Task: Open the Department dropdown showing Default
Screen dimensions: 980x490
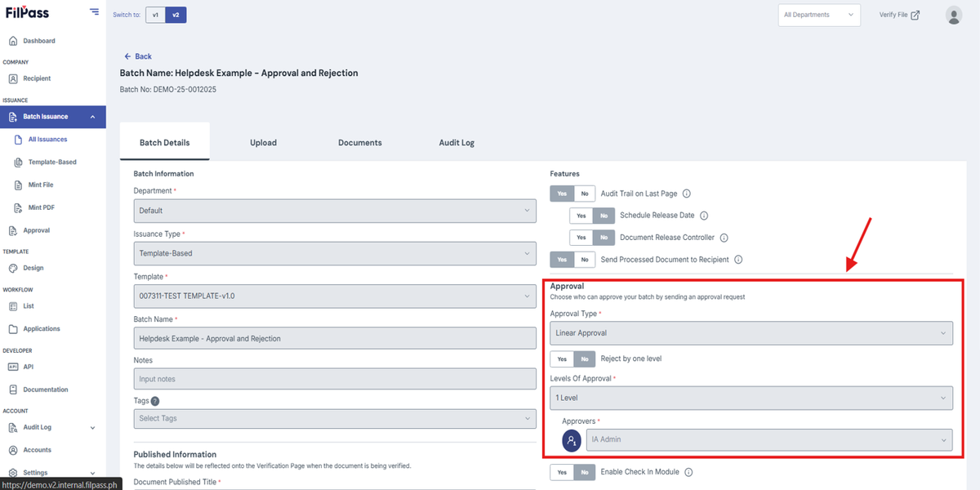Action: pyautogui.click(x=335, y=211)
